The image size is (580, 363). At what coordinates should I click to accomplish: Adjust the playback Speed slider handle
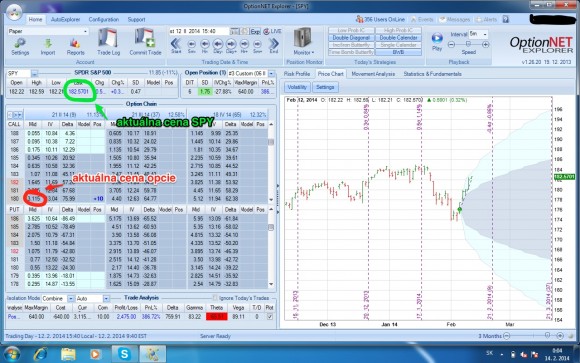[x=468, y=44]
